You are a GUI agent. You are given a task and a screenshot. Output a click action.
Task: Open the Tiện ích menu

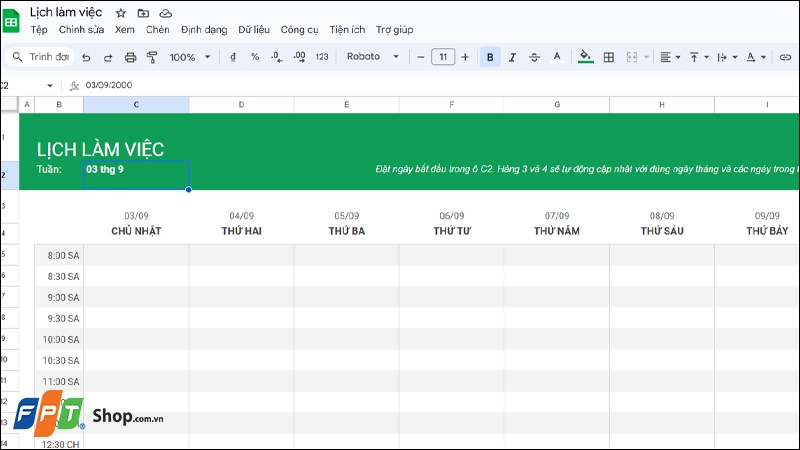click(x=347, y=30)
